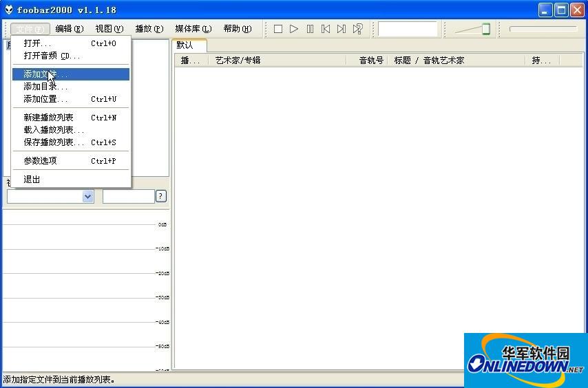Click the 持... duration column header
Image resolution: width=588 pixels, height=388 pixels.
point(543,61)
